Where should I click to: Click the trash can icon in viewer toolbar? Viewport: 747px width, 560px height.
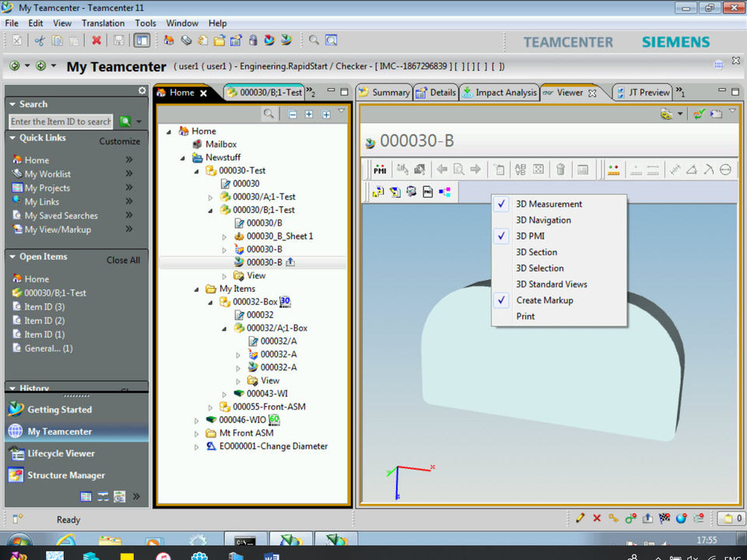[x=560, y=170]
